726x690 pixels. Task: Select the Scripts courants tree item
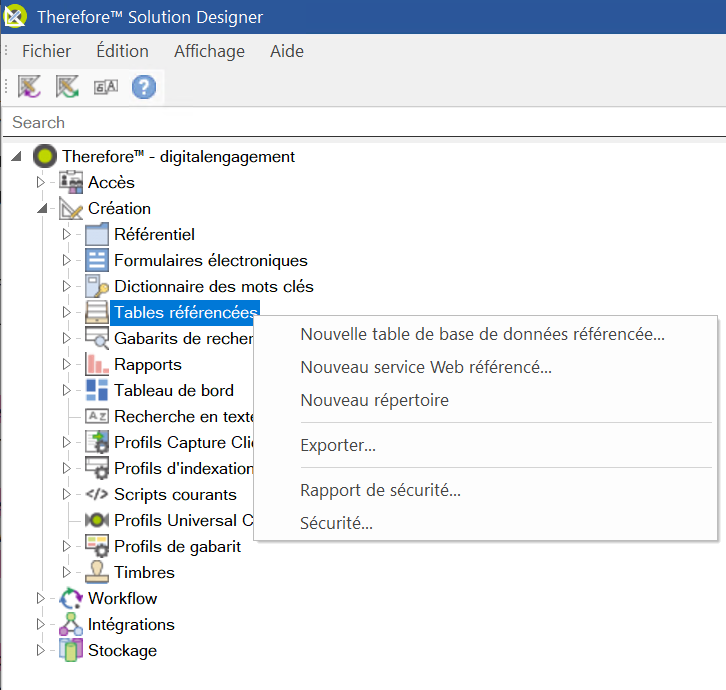coord(175,494)
